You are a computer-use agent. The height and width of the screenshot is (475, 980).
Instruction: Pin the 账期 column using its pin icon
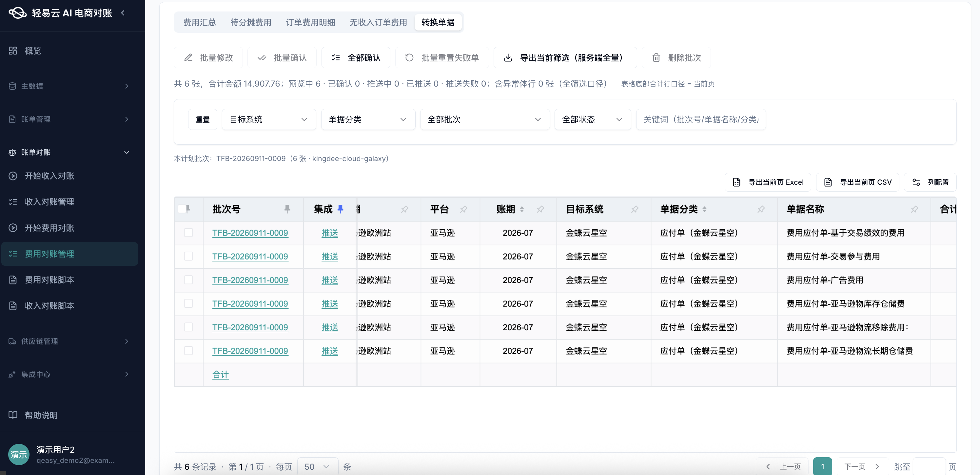click(x=540, y=209)
